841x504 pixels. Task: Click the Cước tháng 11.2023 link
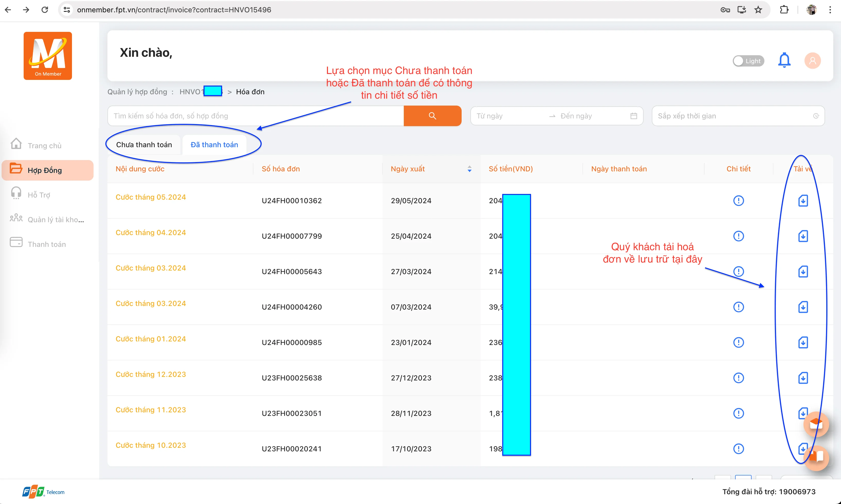pyautogui.click(x=151, y=409)
